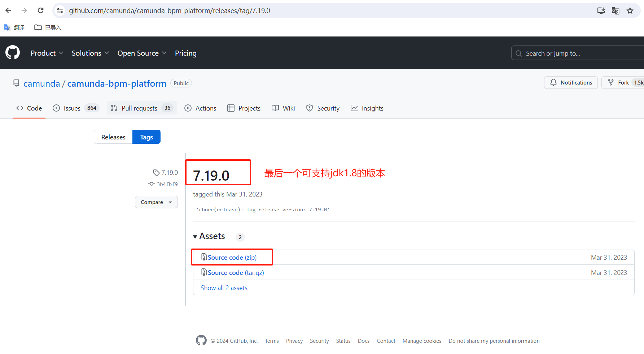This screenshot has height=354, width=644.
Task: Click the translate page icon in address bar
Action: point(615,10)
